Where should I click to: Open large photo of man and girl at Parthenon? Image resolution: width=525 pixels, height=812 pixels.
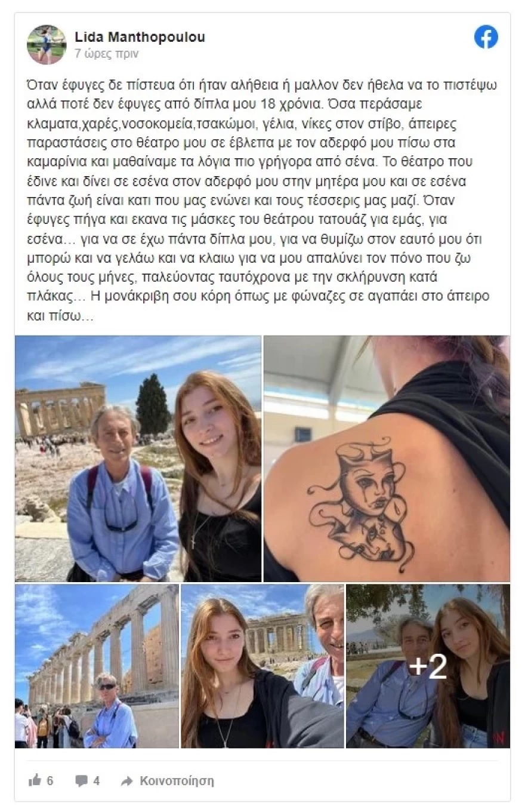pyautogui.click(x=138, y=458)
